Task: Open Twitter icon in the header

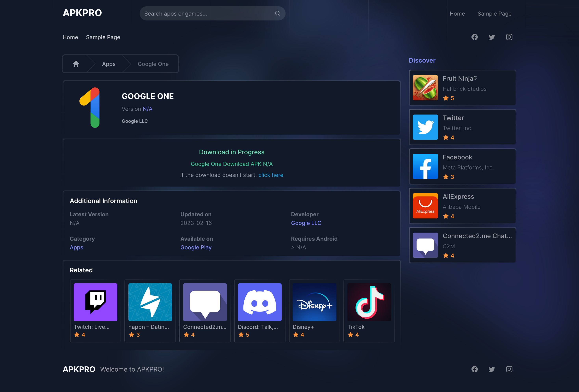Action: pos(492,37)
